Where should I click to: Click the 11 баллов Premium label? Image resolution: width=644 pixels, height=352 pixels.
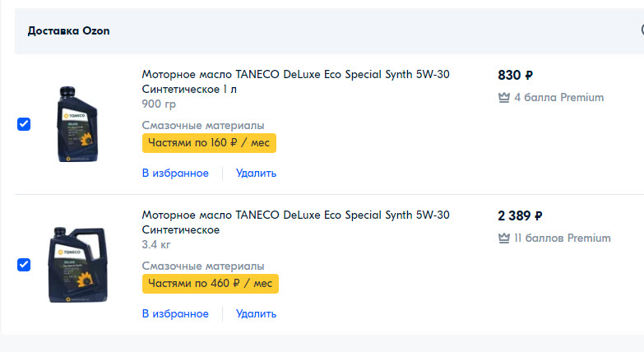pos(563,238)
